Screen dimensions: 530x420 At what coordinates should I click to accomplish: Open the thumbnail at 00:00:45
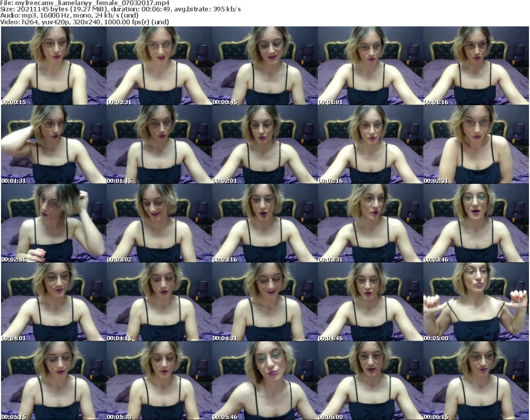click(x=264, y=66)
